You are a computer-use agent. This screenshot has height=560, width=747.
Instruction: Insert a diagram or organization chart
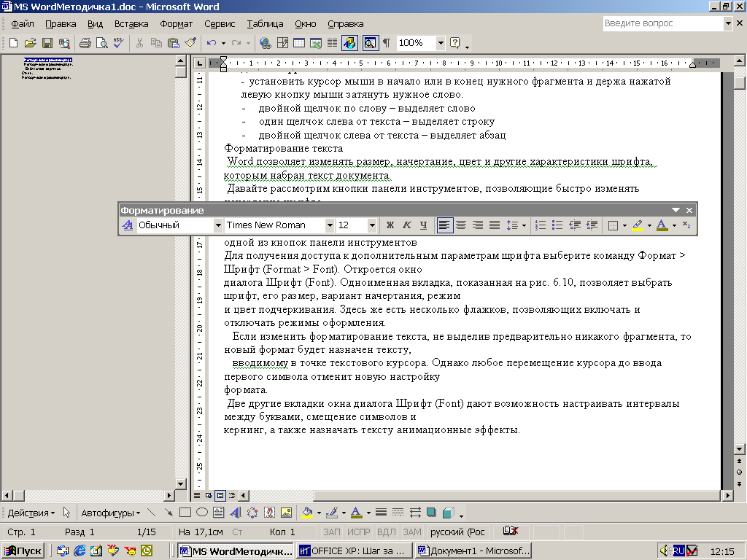pos(252,513)
